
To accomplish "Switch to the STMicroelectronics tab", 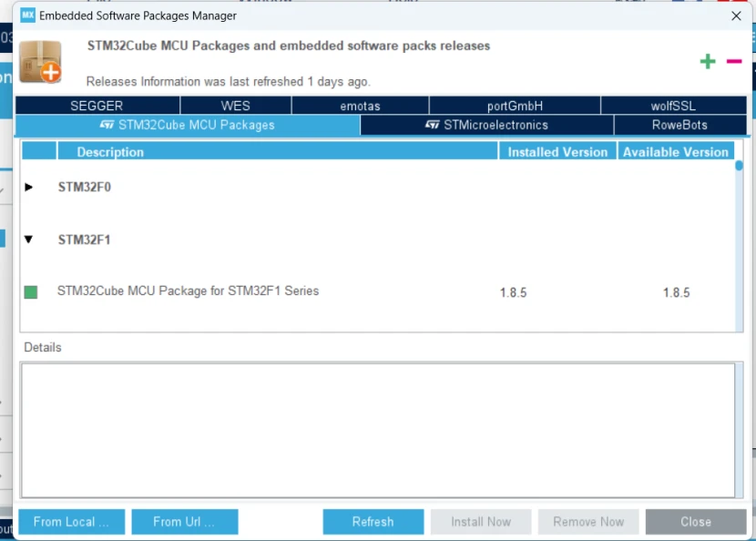I will (487, 126).
